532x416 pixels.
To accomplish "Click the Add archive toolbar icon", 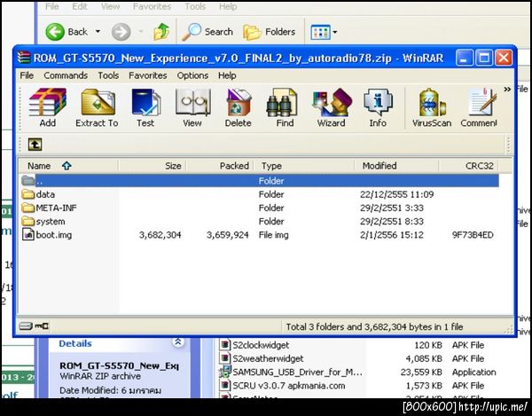I will pos(48,107).
